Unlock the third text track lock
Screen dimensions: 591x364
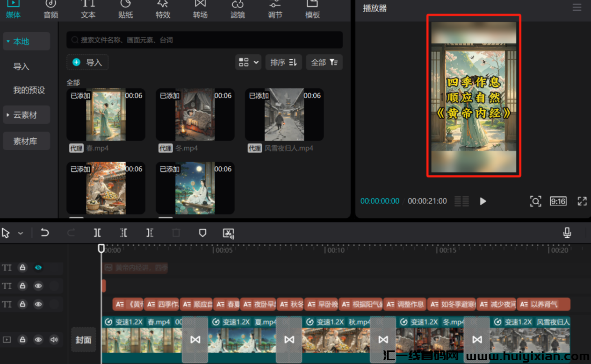click(22, 304)
